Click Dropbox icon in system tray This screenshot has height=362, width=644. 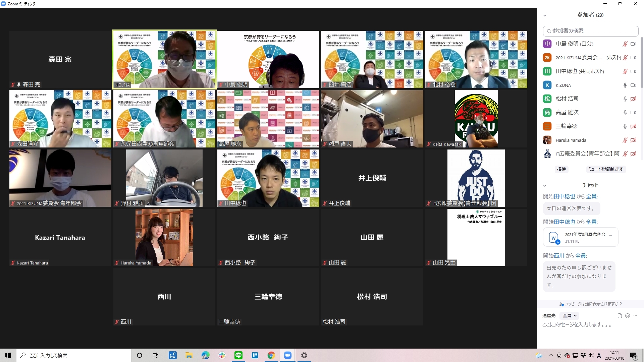coord(583,355)
